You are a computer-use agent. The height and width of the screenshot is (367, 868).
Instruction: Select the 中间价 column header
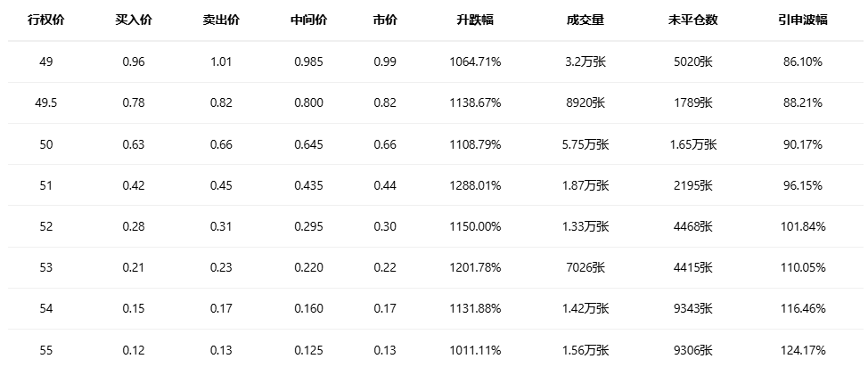308,20
